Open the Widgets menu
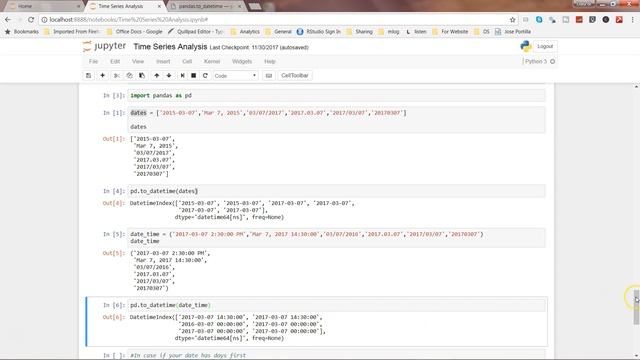 242,62
